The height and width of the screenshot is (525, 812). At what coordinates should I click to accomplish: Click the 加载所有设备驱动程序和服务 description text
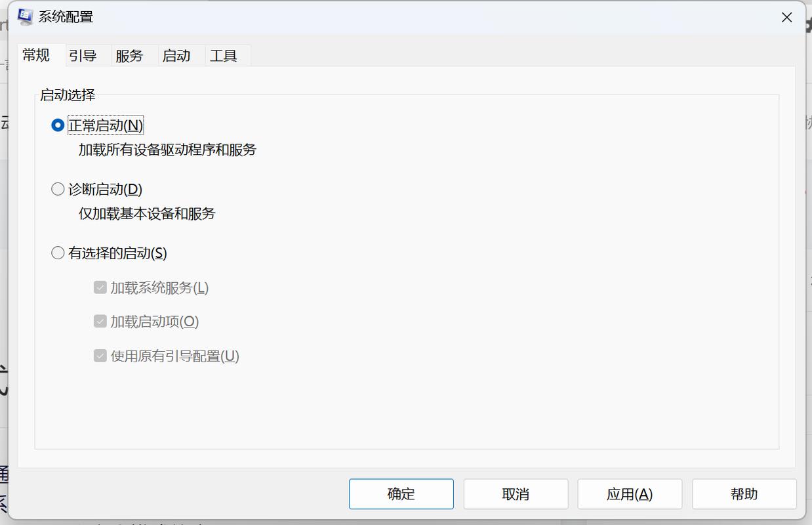[167, 150]
